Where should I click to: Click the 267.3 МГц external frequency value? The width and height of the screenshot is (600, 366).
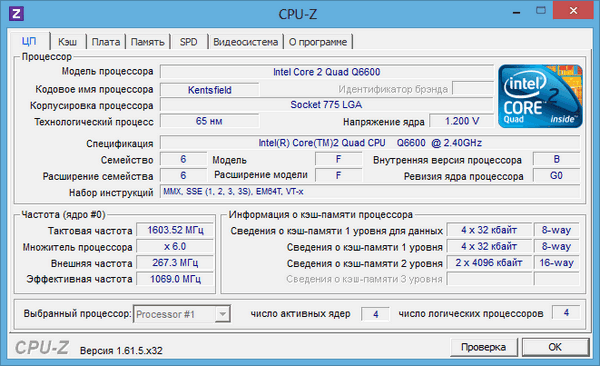(x=175, y=263)
